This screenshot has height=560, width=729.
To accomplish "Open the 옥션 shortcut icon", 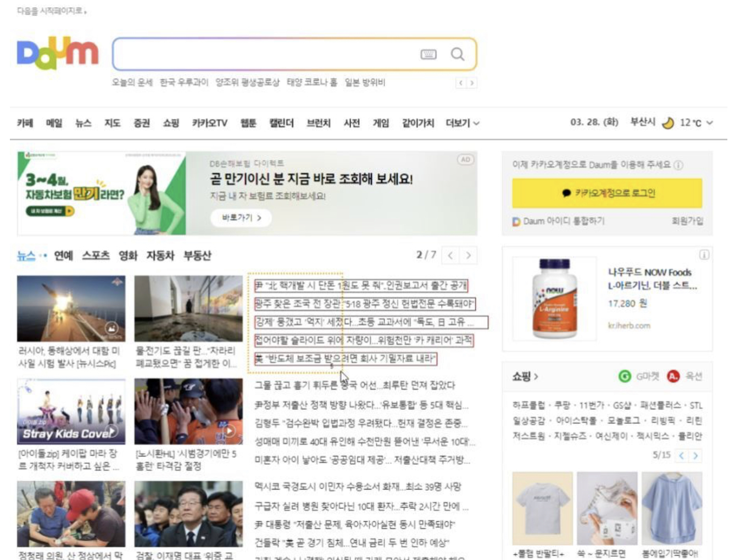I will coord(673,376).
